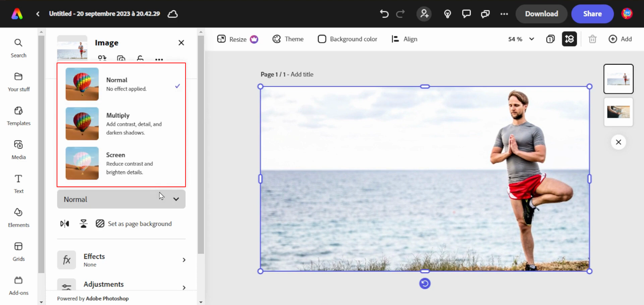Open the Media panel

tap(19, 150)
